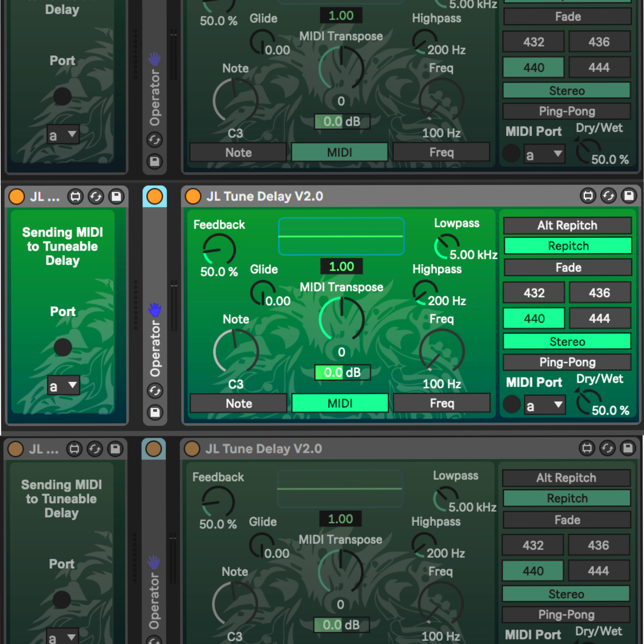Screen dimensions: 644x644
Task: Toggle the bright green Repitch button
Action: click(x=568, y=246)
